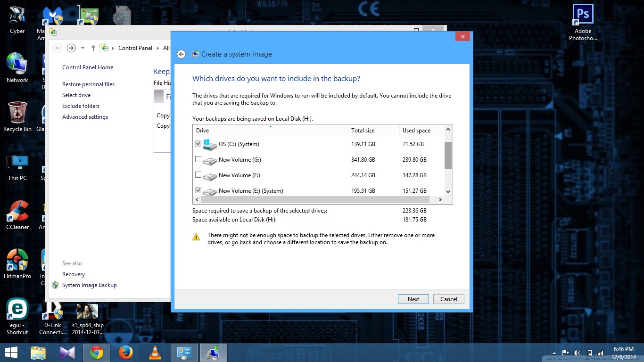Select the Recycle Bin desktop icon
The image size is (644, 362).
[x=17, y=117]
